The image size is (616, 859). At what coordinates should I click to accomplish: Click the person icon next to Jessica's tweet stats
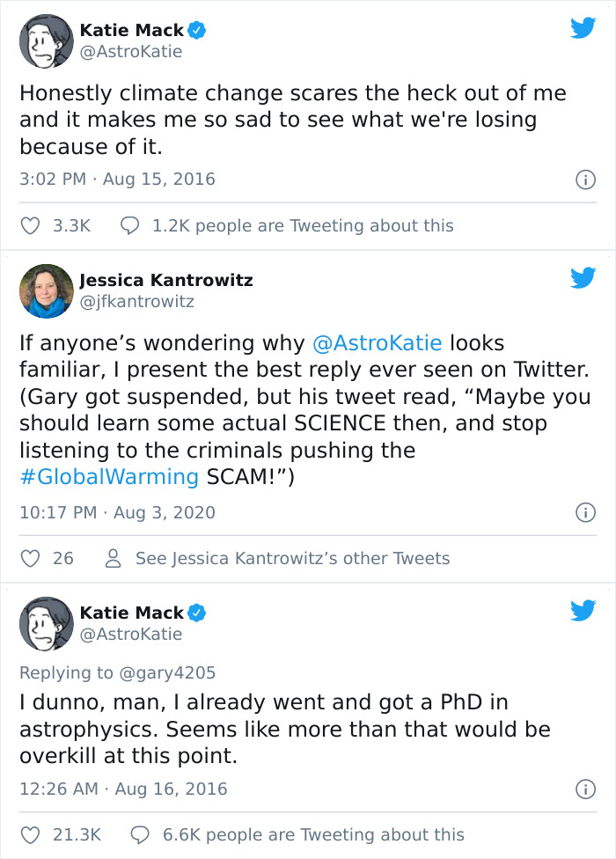tap(113, 558)
